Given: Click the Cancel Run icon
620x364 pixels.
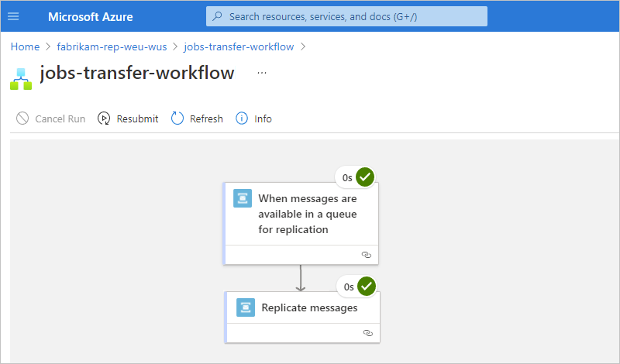Looking at the screenshot, I should click(22, 118).
